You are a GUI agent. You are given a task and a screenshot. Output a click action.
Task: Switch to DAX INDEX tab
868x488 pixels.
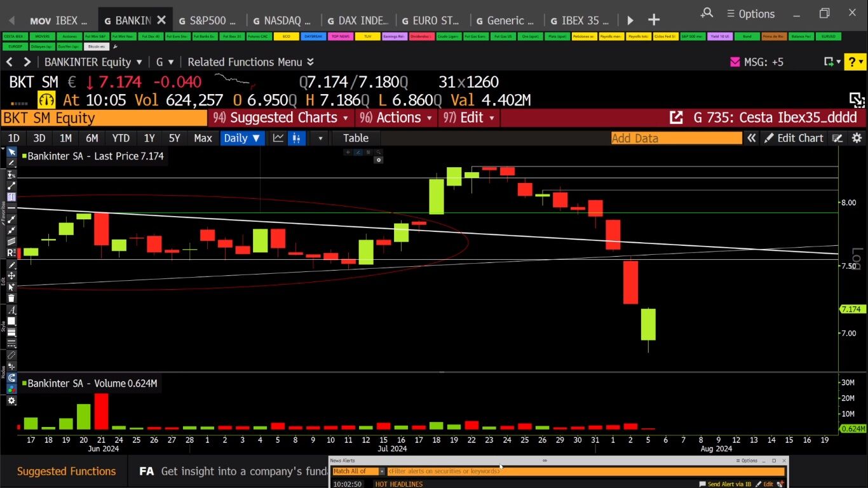click(357, 20)
